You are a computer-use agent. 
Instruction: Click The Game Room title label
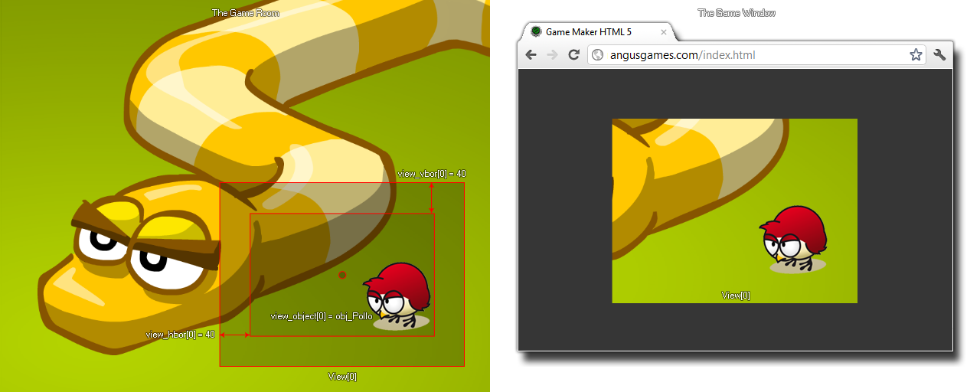245,13
